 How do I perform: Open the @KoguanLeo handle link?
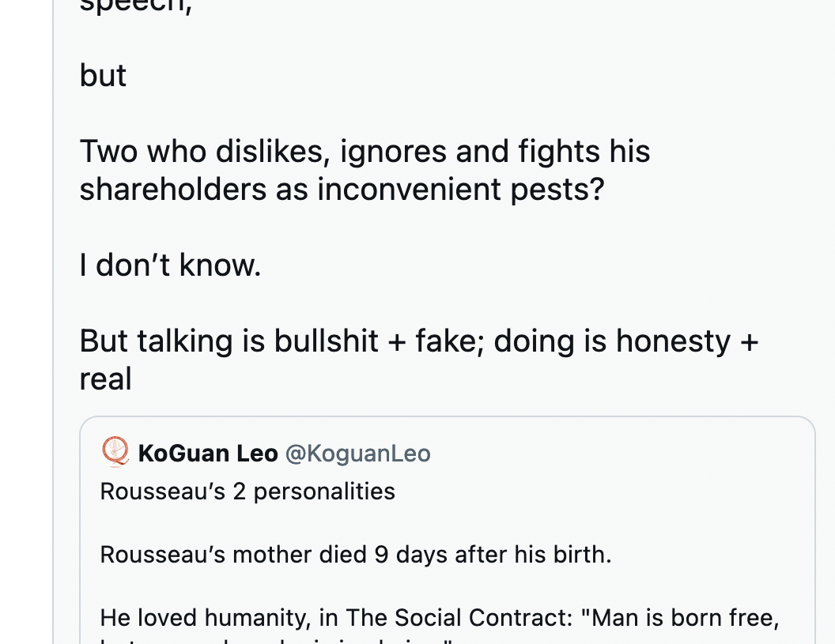coord(358,454)
